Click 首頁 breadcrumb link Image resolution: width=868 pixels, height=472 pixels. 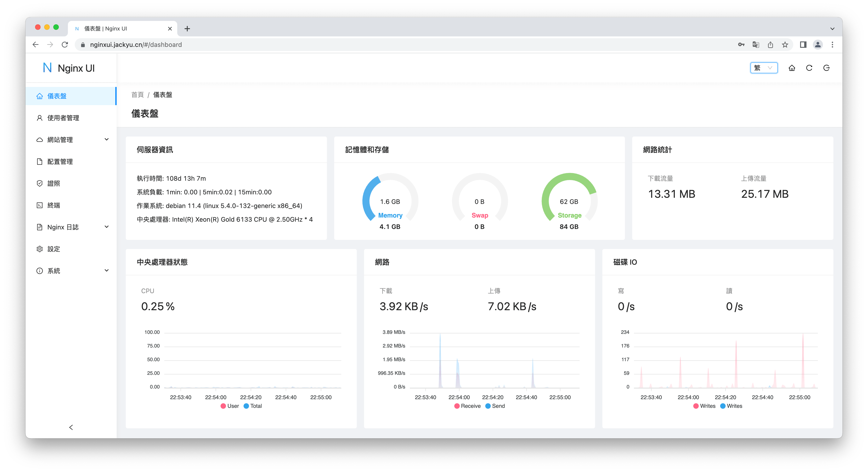point(137,95)
